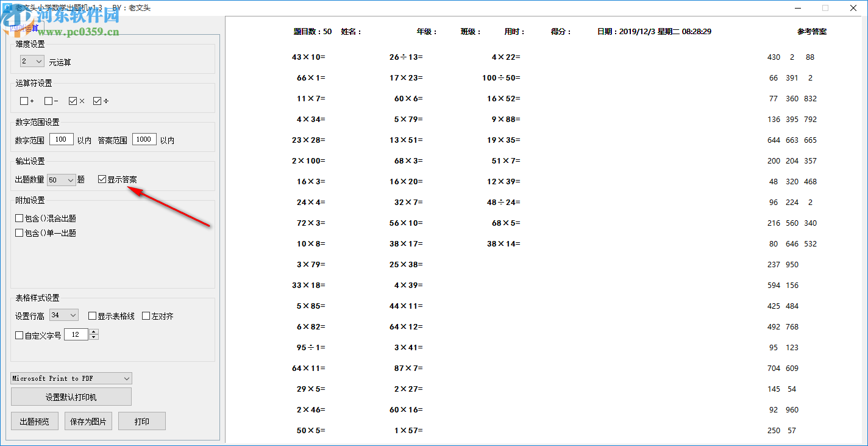Image resolution: width=868 pixels, height=446 pixels.
Task: Click 保存为图片 to save as image
Action: coord(88,420)
